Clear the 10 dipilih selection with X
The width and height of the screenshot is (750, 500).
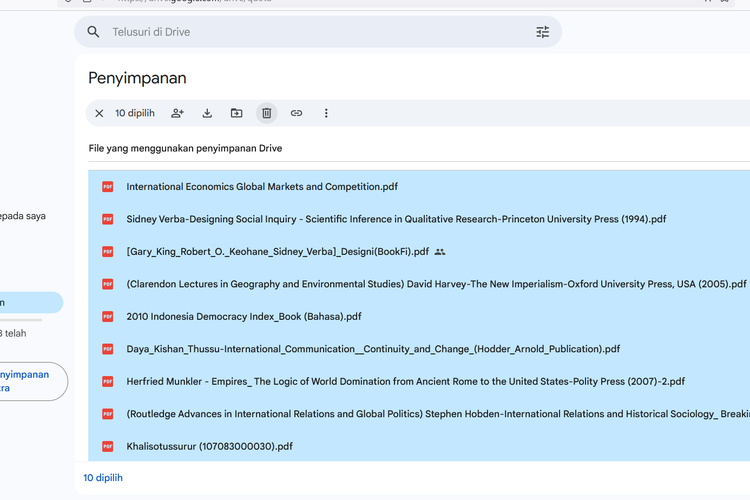click(x=99, y=113)
